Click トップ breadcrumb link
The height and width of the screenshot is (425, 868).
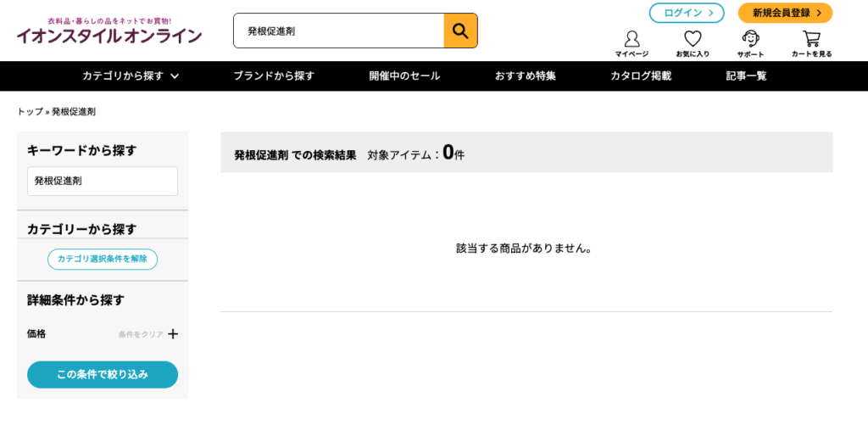coord(30,111)
